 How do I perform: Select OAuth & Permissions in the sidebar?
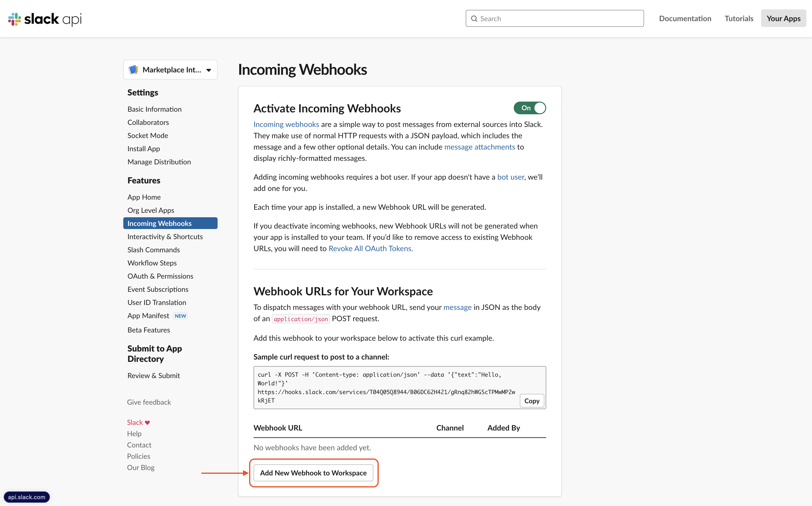point(160,276)
